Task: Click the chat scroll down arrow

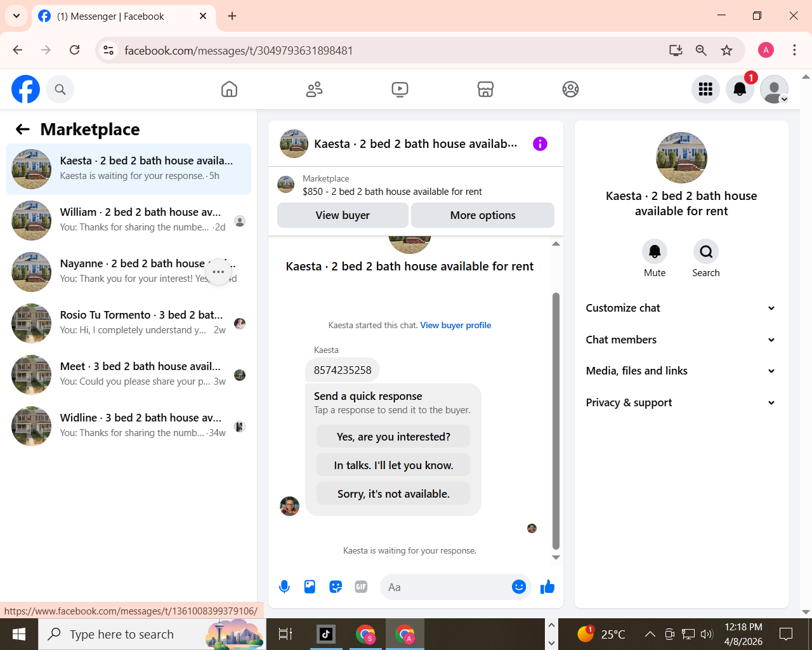Action: tap(556, 558)
